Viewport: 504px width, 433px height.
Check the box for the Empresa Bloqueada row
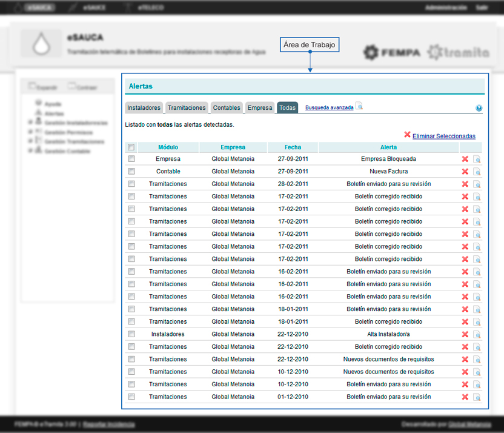(131, 159)
